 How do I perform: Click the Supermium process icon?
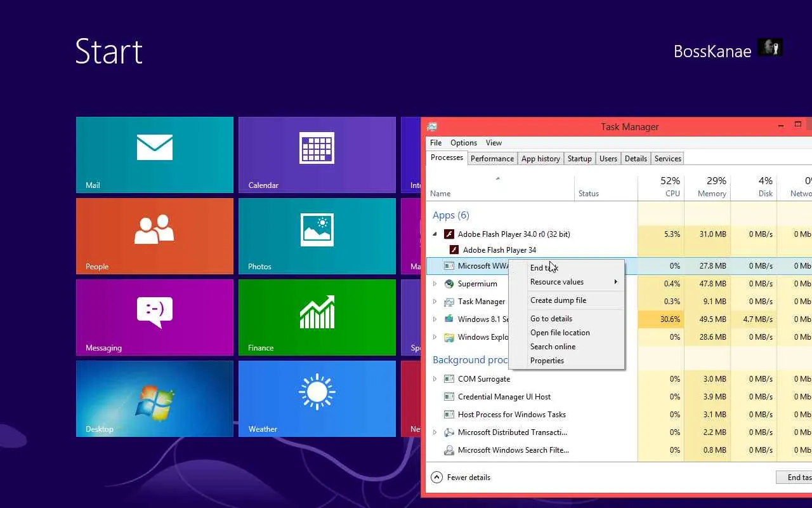(x=449, y=284)
